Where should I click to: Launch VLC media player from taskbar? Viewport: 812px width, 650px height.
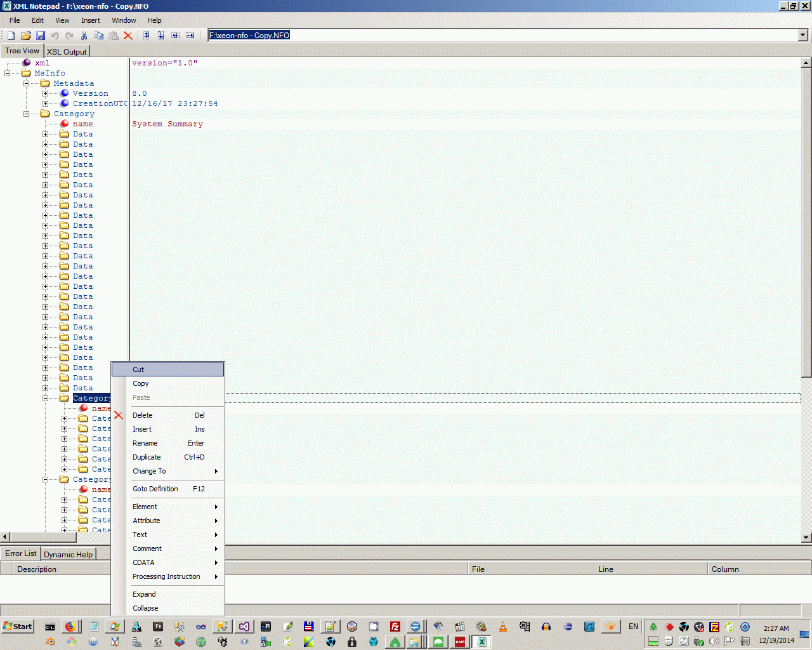click(x=503, y=627)
